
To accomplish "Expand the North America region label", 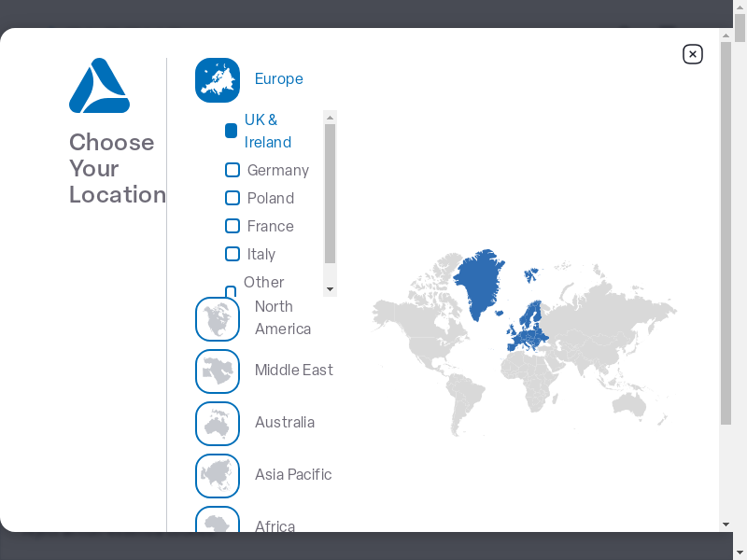I will [282, 317].
